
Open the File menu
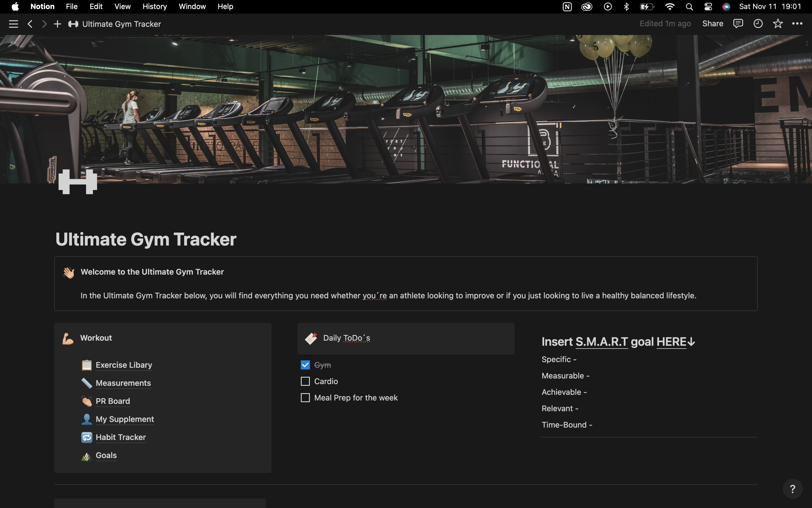[71, 7]
